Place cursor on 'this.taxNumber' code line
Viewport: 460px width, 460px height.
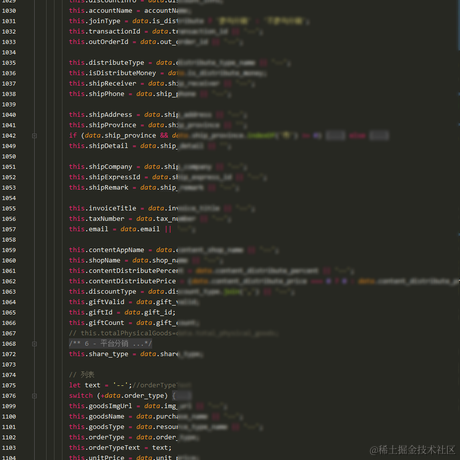point(150,219)
